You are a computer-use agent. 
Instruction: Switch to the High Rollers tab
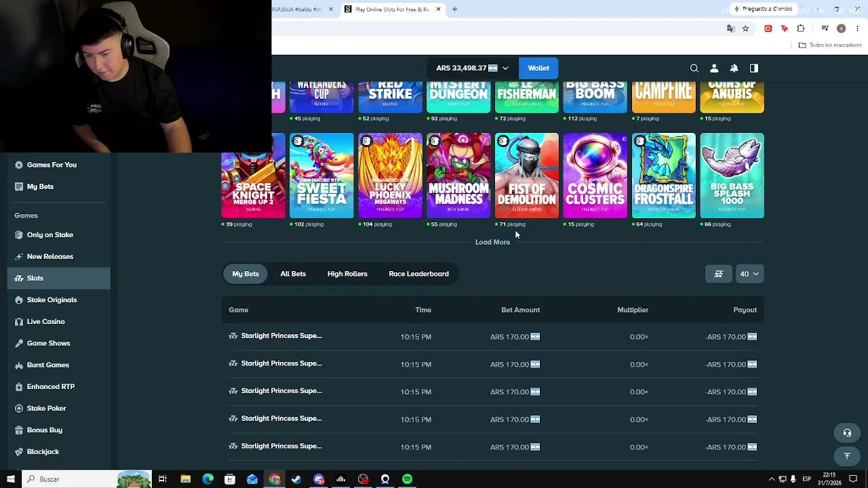(347, 274)
